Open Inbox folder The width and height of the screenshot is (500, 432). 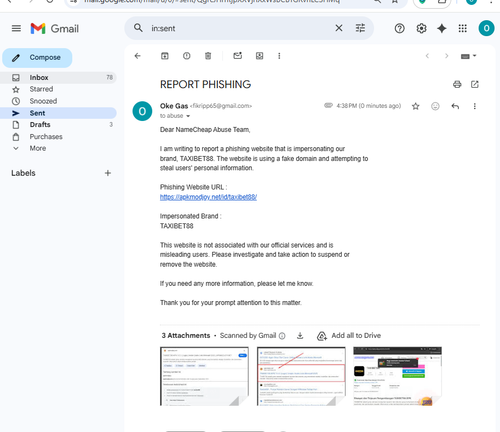(x=58, y=77)
